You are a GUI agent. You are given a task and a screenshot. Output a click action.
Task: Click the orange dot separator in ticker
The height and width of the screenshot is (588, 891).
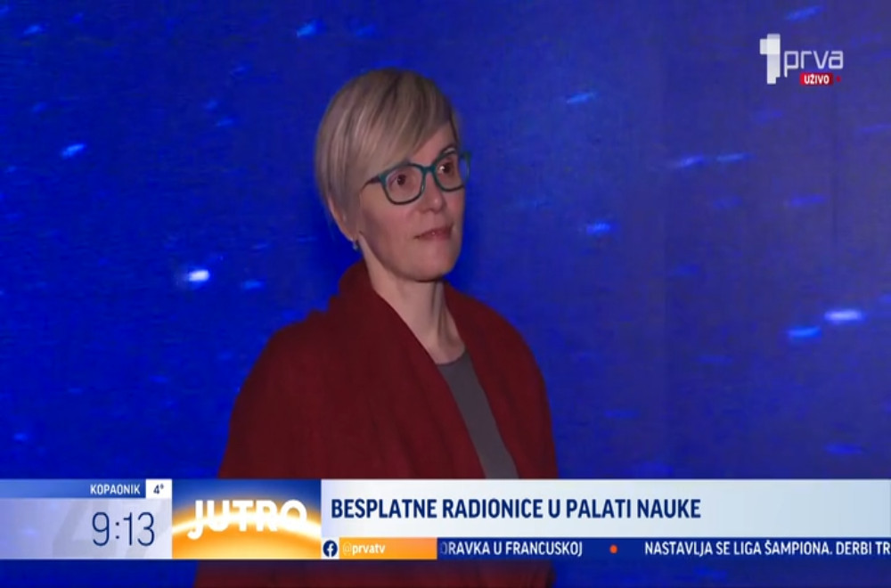pos(614,550)
